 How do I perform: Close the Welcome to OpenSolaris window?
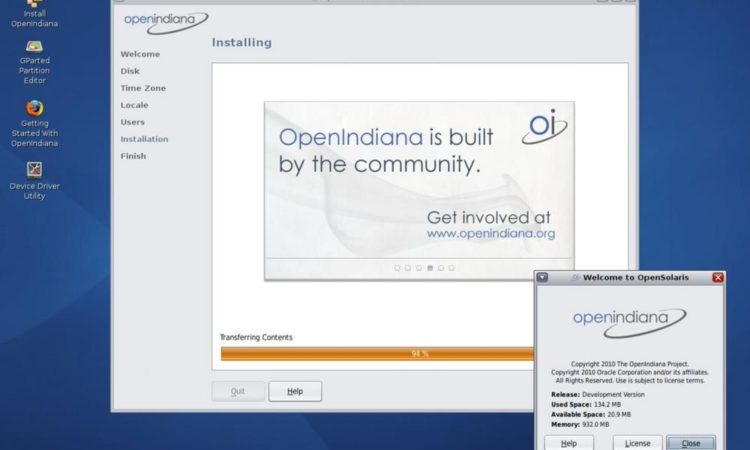point(716,277)
